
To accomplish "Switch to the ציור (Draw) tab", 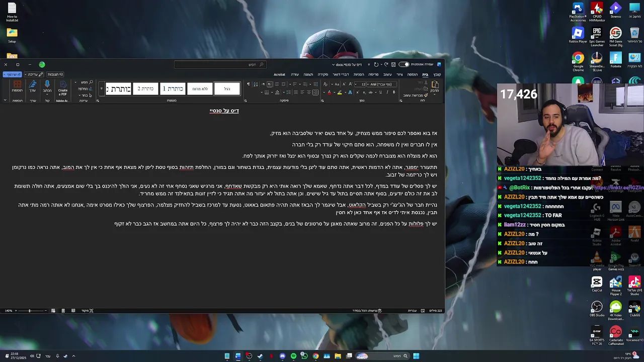I will 399,74.
